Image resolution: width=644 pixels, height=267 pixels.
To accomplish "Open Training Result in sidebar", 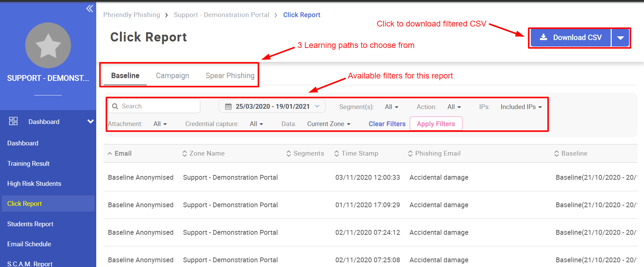I will (x=29, y=163).
